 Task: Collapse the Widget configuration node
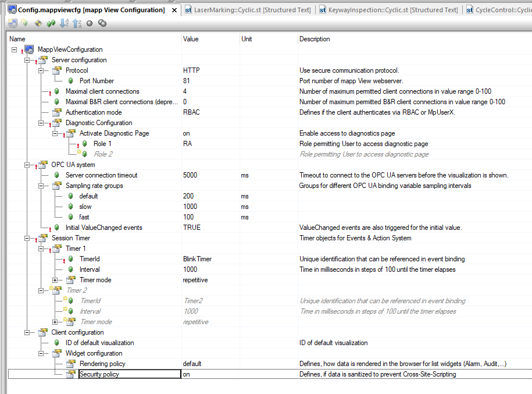pos(41,353)
